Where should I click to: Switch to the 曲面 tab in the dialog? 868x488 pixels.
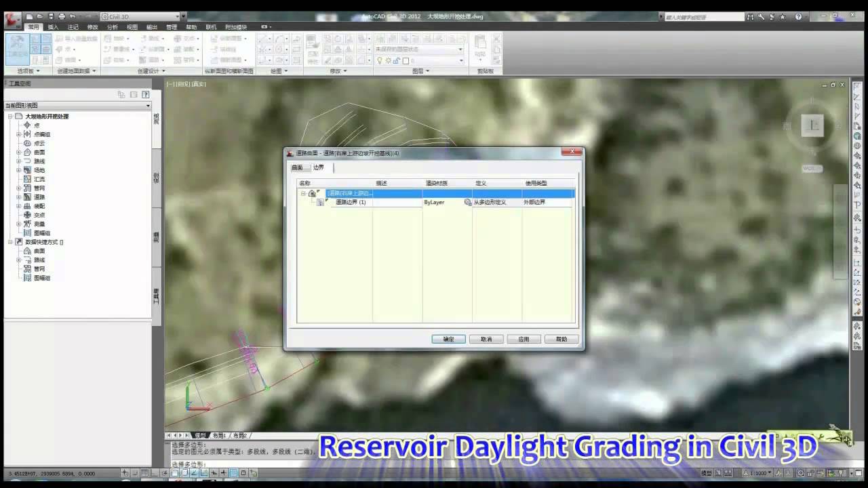point(298,167)
